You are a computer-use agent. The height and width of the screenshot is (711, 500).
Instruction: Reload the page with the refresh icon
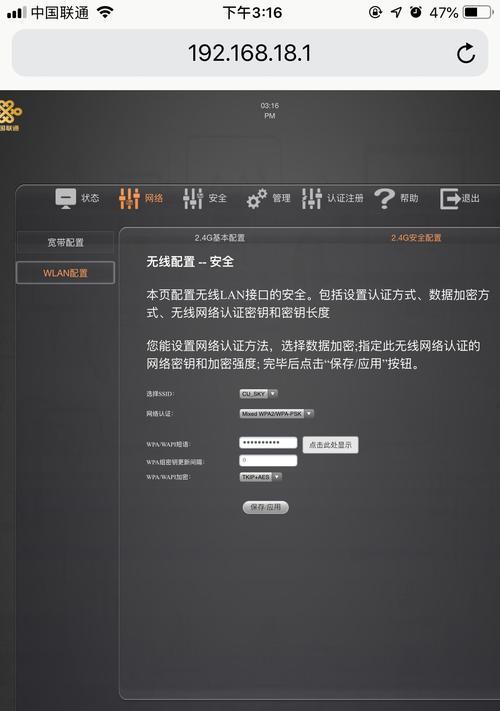point(466,53)
